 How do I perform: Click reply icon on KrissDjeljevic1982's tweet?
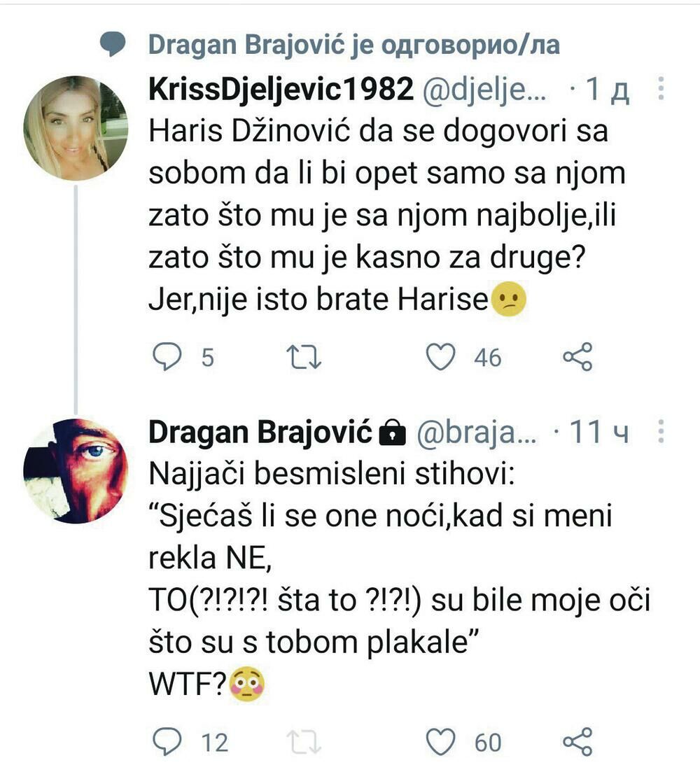click(x=167, y=358)
